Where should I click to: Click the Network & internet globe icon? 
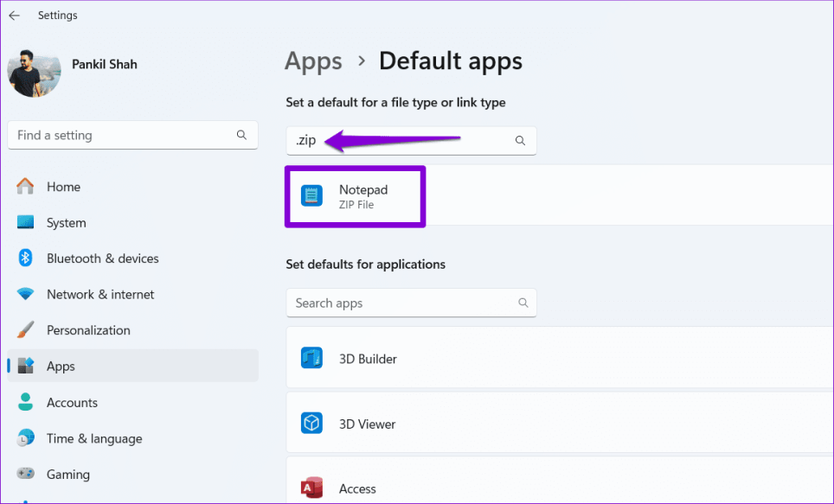(23, 294)
